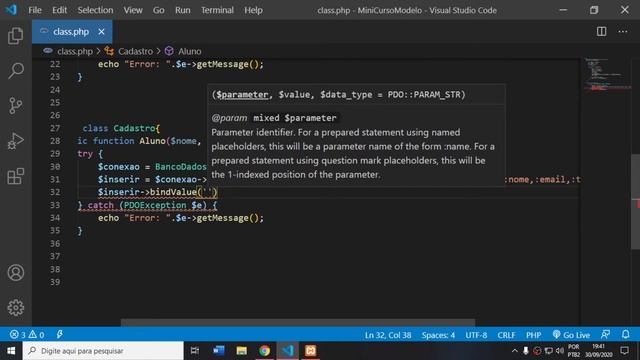Close the class.php tab
Viewport: 640px width, 360px height.
coord(101,31)
